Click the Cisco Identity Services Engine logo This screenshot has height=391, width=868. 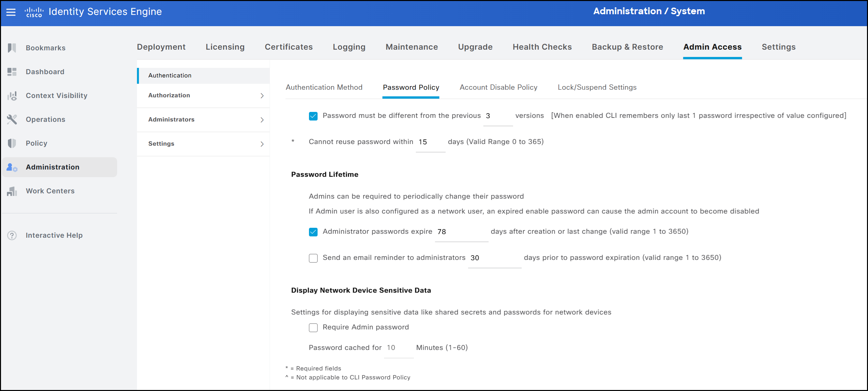34,12
